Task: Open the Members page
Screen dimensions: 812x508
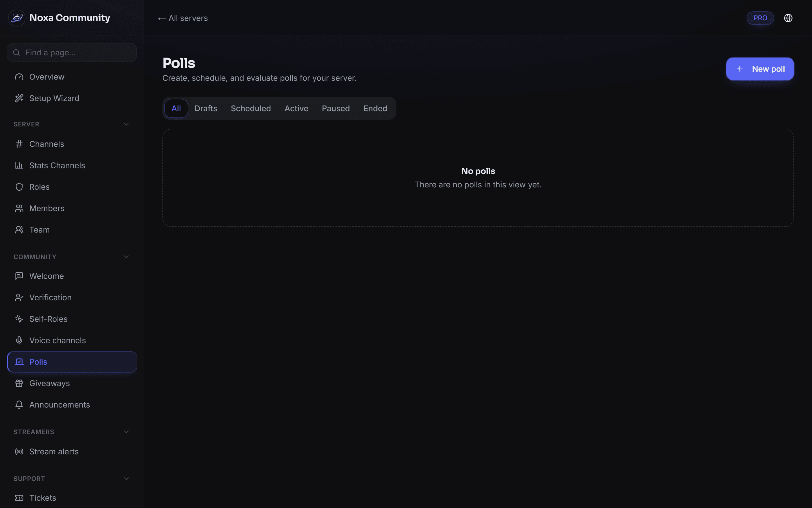Action: 72,209
